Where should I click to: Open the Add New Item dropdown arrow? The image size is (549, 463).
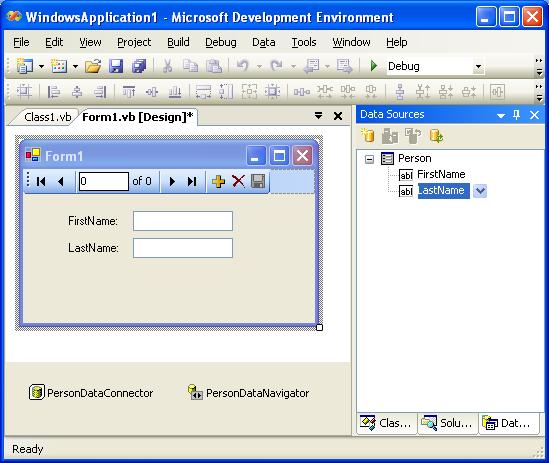point(75,66)
